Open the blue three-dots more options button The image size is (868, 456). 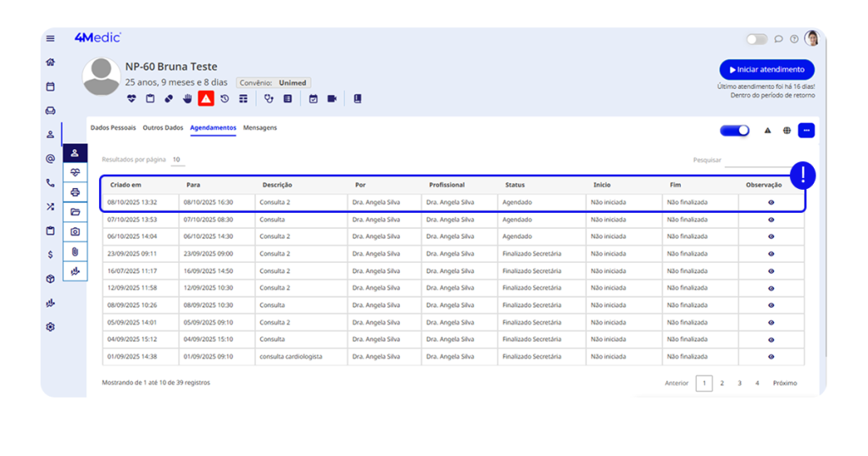pyautogui.click(x=806, y=131)
